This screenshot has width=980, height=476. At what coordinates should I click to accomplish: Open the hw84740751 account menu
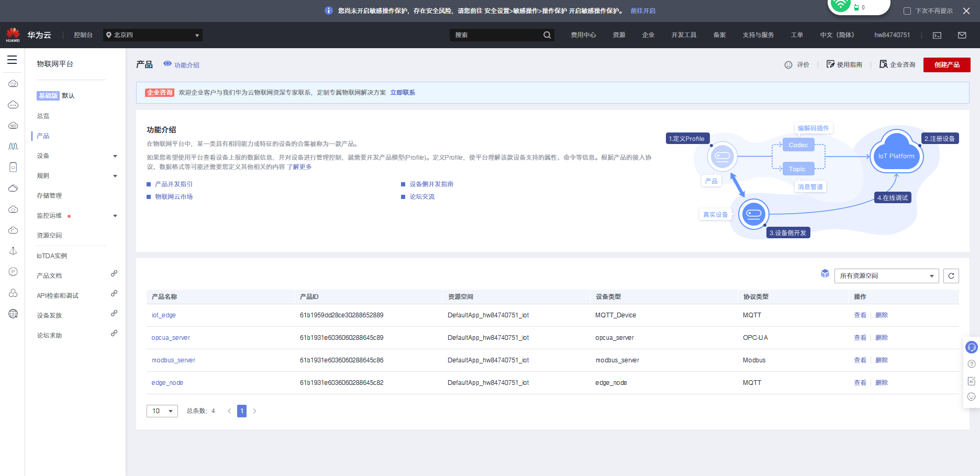[892, 35]
